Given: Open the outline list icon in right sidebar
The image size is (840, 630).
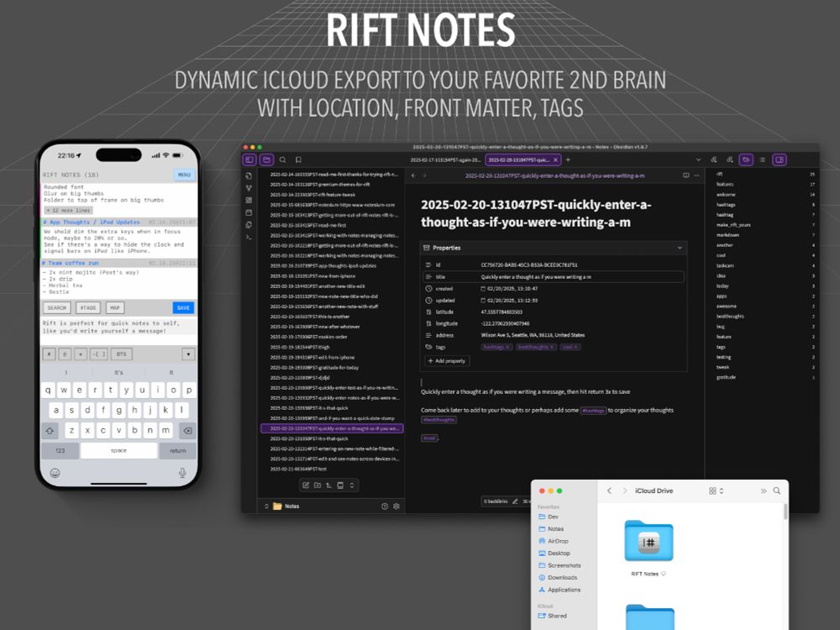Looking at the screenshot, I should tap(763, 160).
